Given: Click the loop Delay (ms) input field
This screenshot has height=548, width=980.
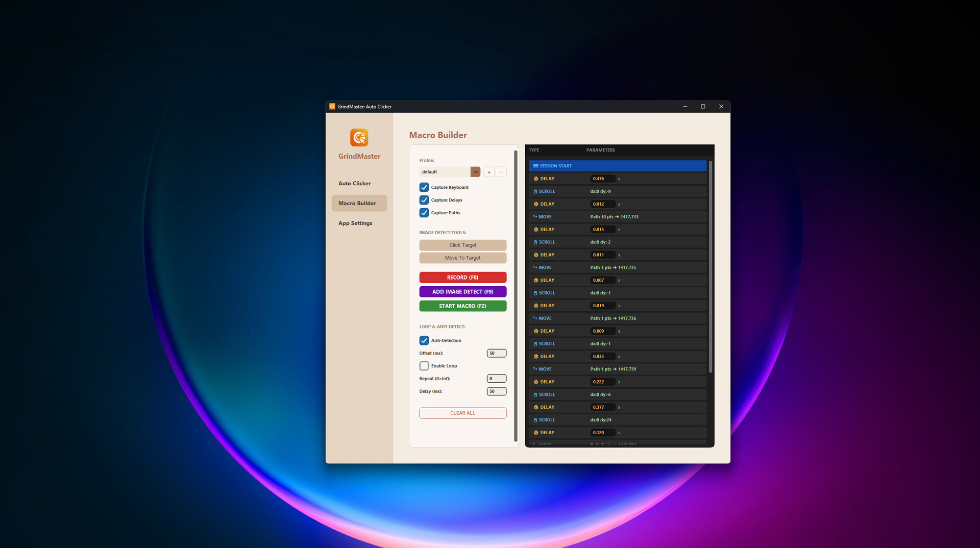Looking at the screenshot, I should coord(497,391).
